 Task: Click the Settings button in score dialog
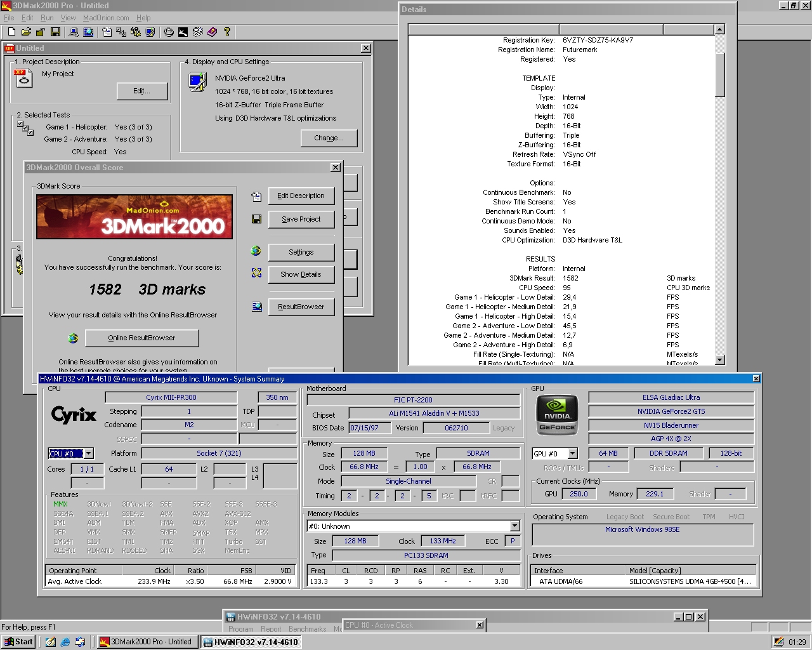click(301, 252)
